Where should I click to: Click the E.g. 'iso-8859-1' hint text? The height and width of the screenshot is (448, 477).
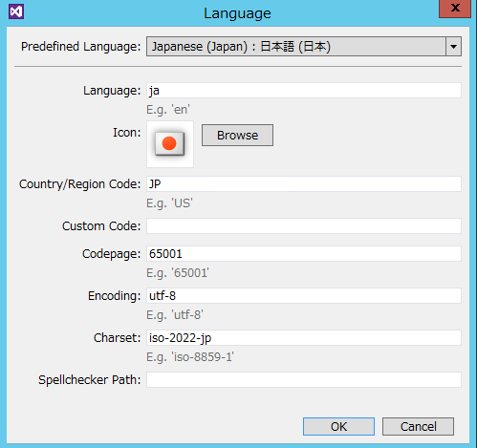[190, 357]
